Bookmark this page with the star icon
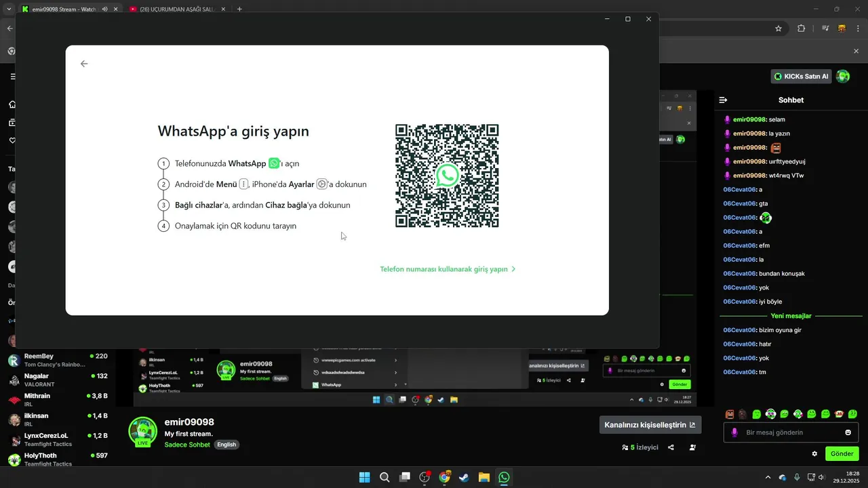This screenshot has width=868, height=488. pyautogui.click(x=778, y=28)
